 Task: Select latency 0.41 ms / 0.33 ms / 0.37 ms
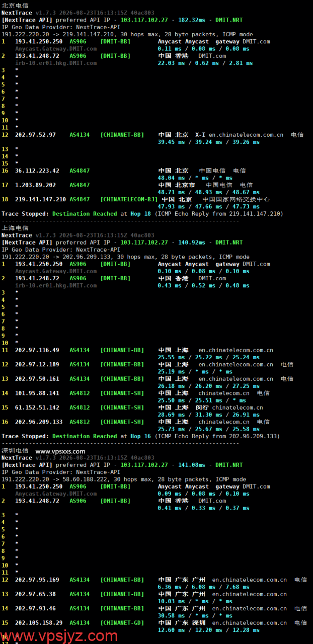(204, 508)
